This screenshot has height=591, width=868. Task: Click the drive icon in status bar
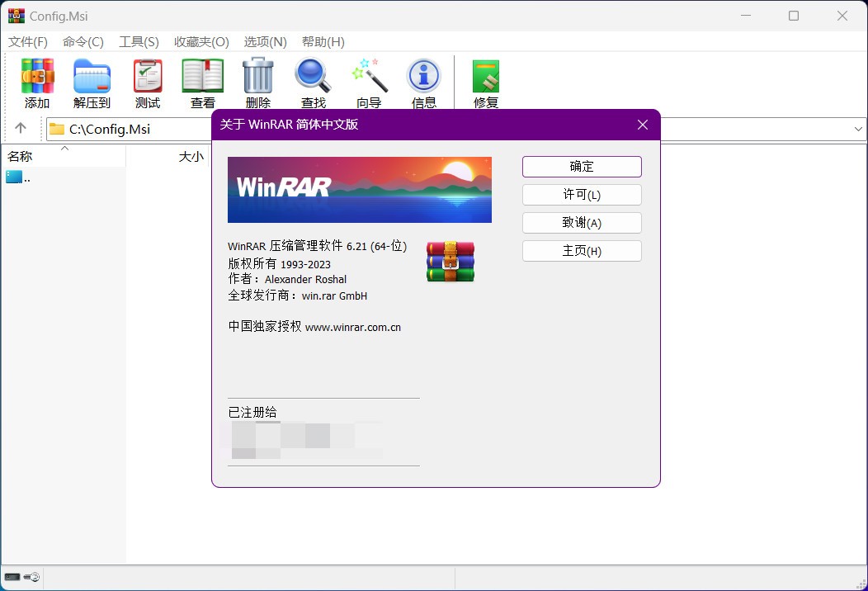click(12, 577)
